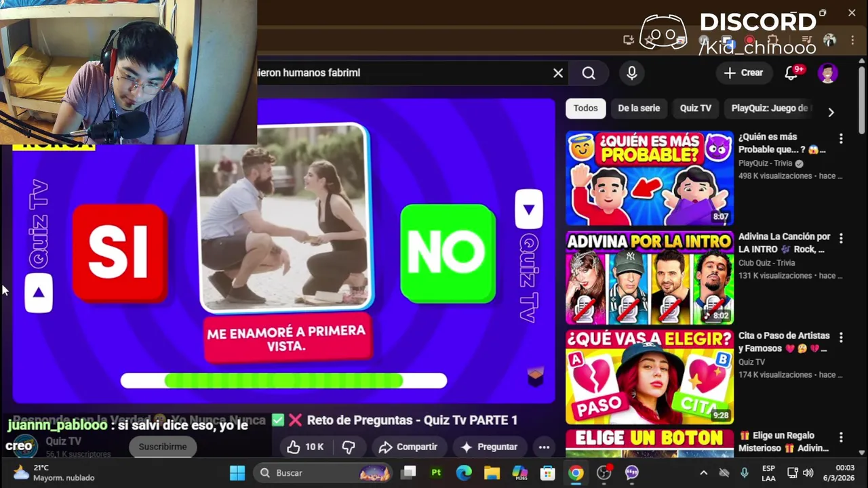This screenshot has width=868, height=488.
Task: Click the green NO button in the video
Action: [x=448, y=253]
